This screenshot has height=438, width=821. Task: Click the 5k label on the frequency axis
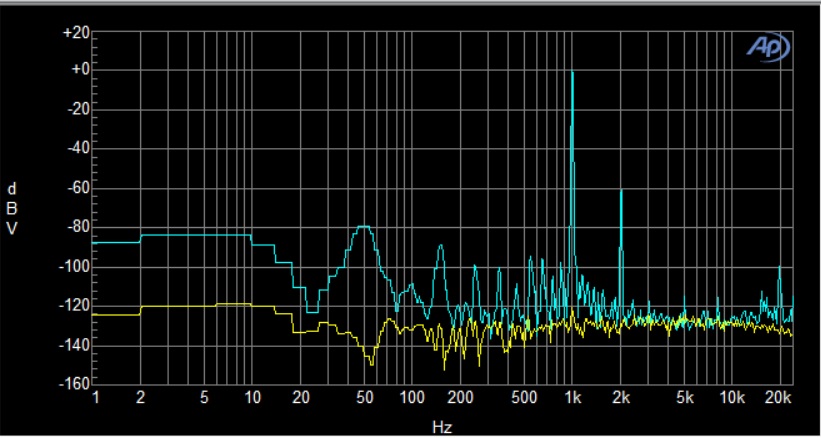coord(685,398)
